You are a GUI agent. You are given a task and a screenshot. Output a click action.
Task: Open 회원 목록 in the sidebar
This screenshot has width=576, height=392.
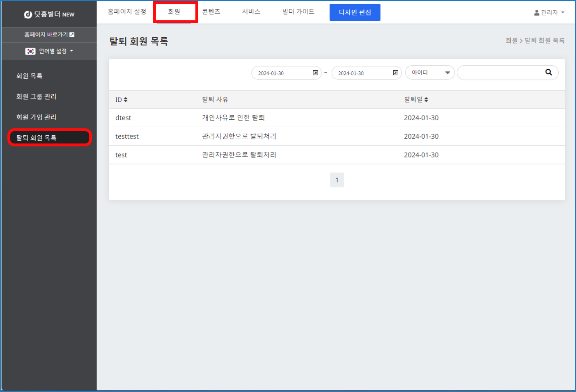(29, 76)
